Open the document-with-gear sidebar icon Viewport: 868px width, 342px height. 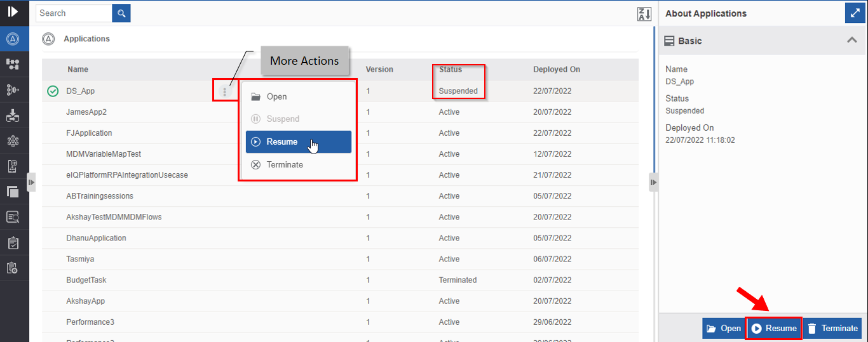[13, 166]
